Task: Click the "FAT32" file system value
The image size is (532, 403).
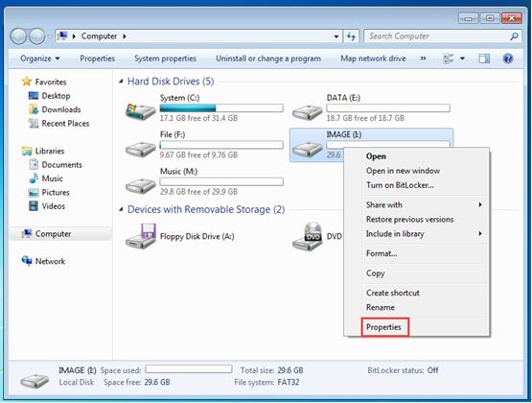Action: pyautogui.click(x=289, y=382)
